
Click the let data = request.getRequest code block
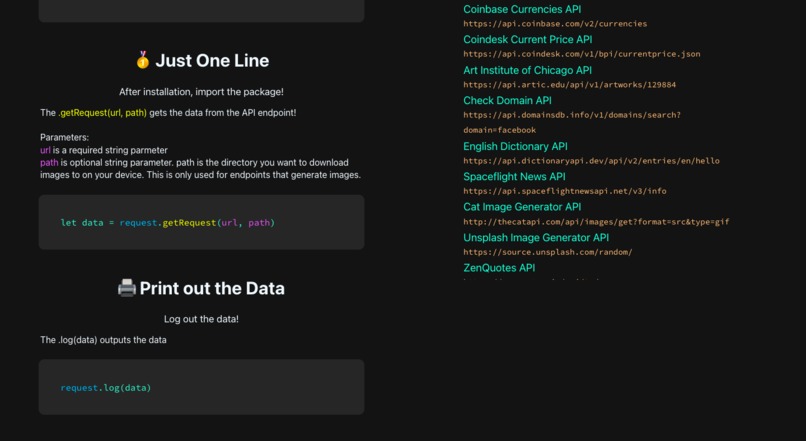pyautogui.click(x=202, y=222)
